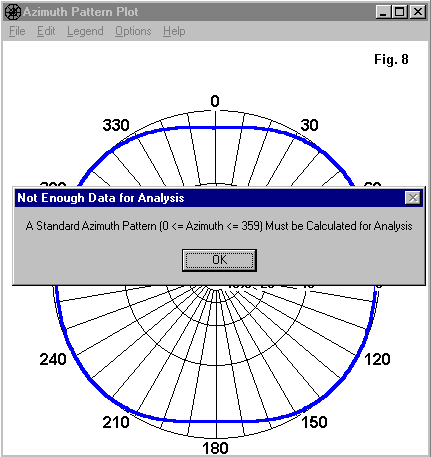Close the Azimuth Pattern Plot window

[x=417, y=12]
